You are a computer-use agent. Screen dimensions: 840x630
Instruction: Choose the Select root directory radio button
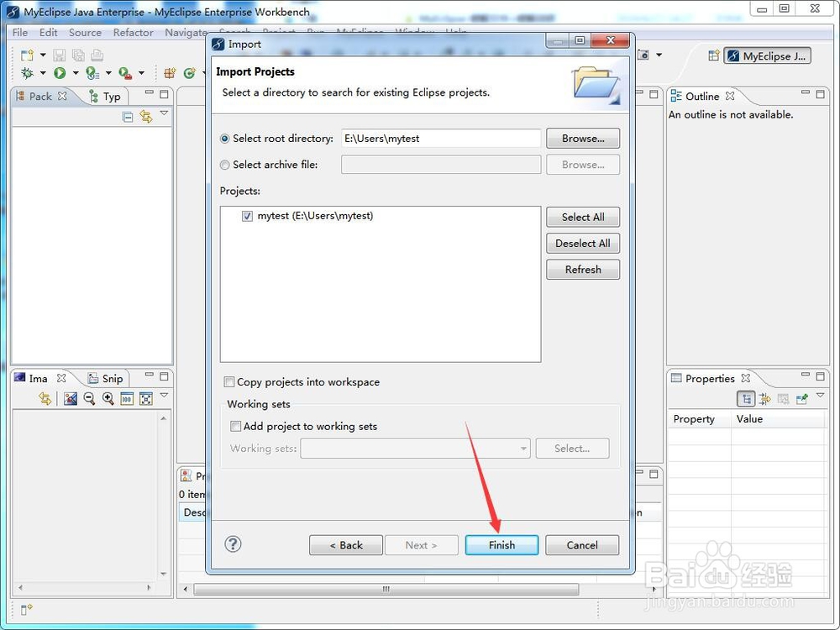(225, 139)
